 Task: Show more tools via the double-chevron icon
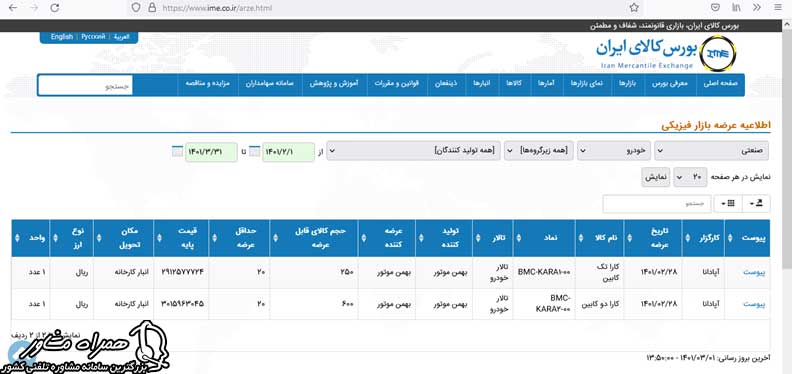tap(757, 8)
